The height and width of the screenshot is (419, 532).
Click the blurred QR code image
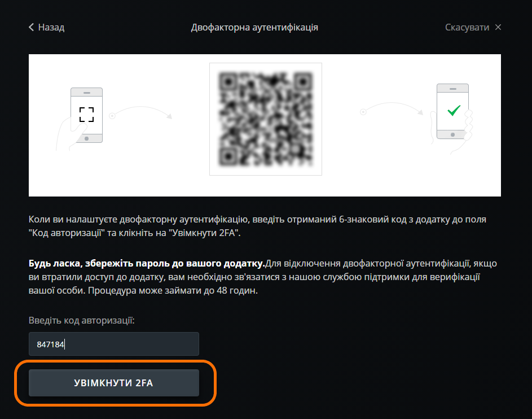(265, 119)
